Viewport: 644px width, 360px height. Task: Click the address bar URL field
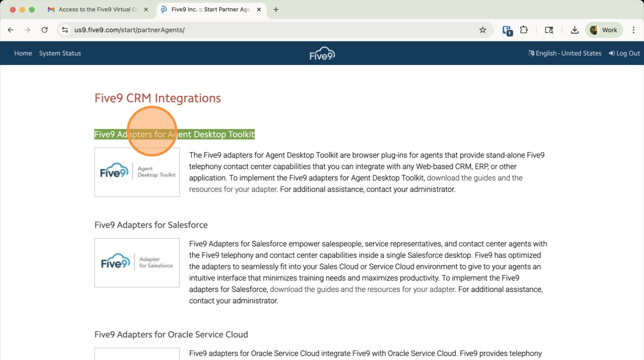(x=275, y=30)
